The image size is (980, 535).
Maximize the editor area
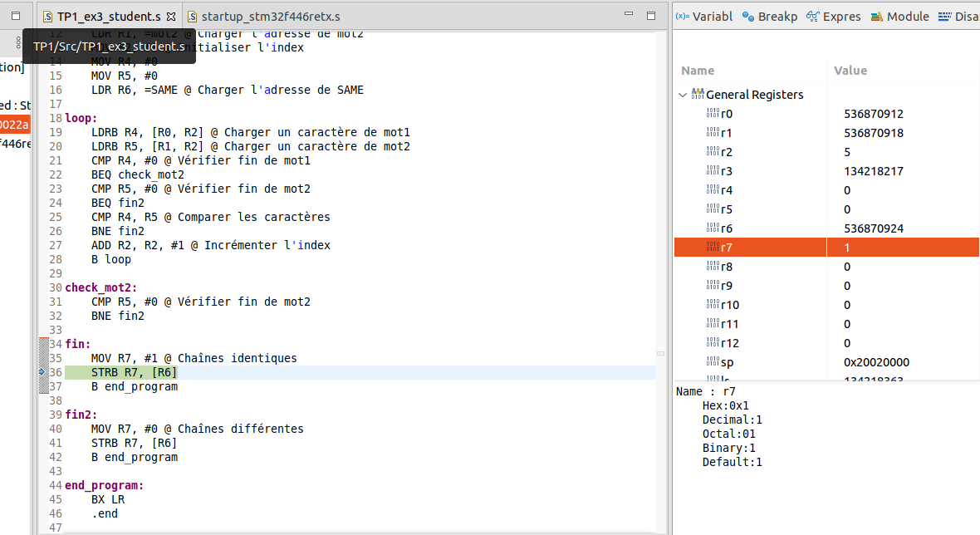point(652,15)
